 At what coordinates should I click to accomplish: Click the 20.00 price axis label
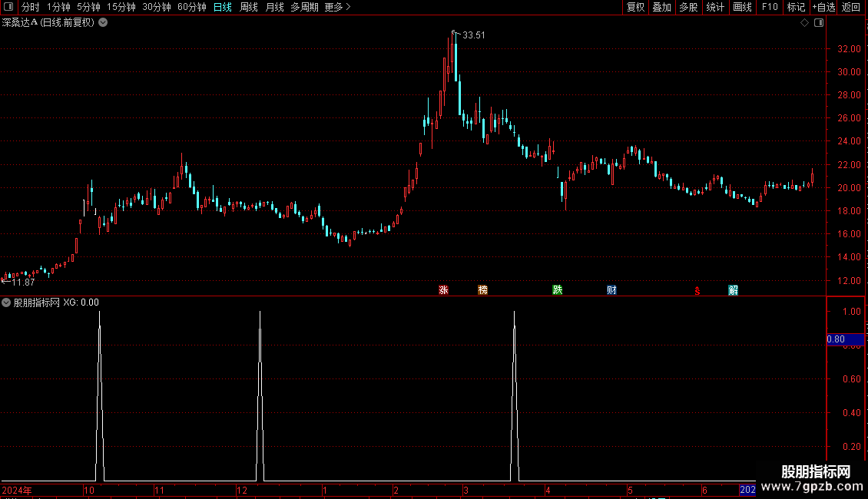click(849, 188)
